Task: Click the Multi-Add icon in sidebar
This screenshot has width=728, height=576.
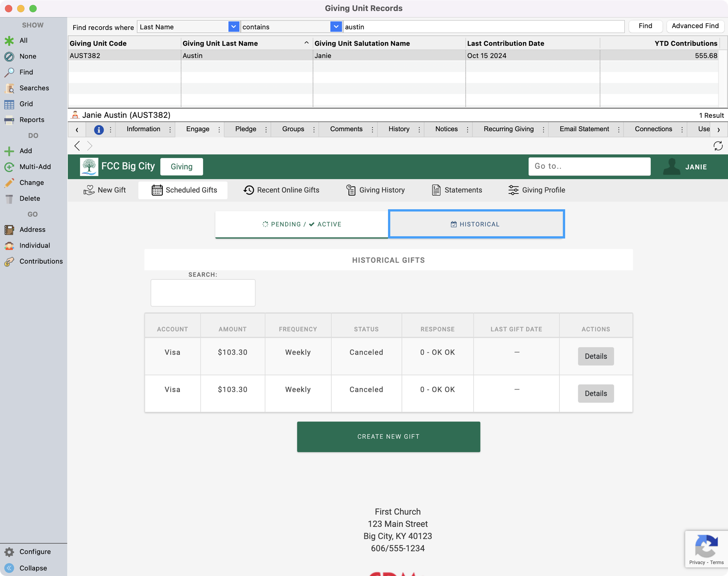Action: click(9, 167)
